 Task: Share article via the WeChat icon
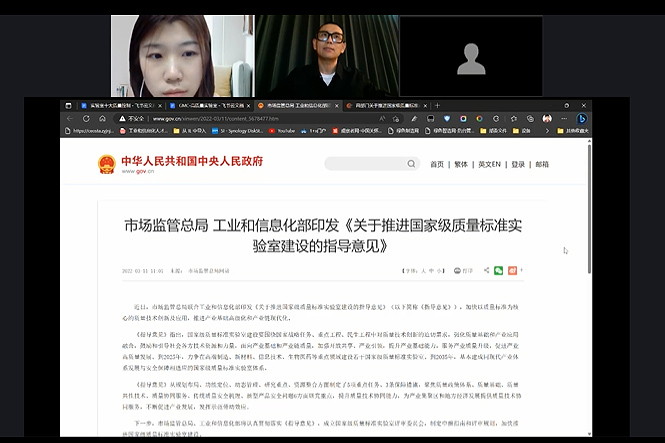click(x=498, y=270)
